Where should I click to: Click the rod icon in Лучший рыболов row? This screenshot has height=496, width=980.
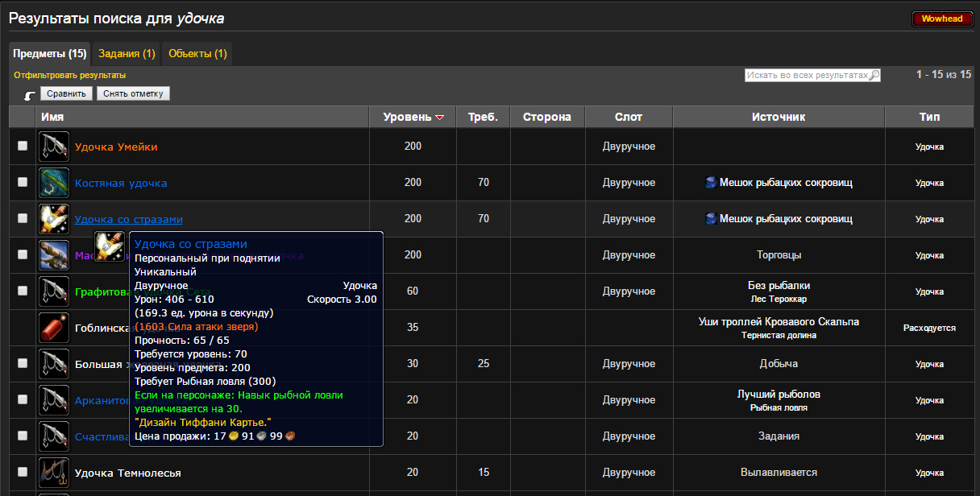[54, 400]
